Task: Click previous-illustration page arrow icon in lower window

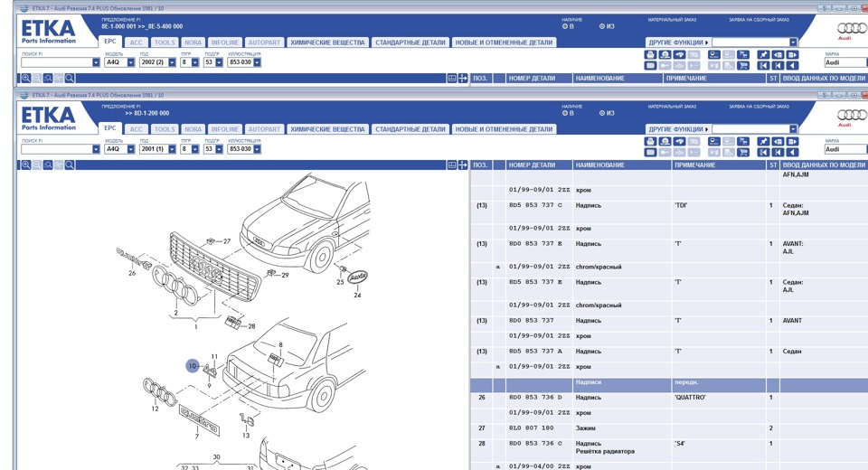Action: click(778, 141)
